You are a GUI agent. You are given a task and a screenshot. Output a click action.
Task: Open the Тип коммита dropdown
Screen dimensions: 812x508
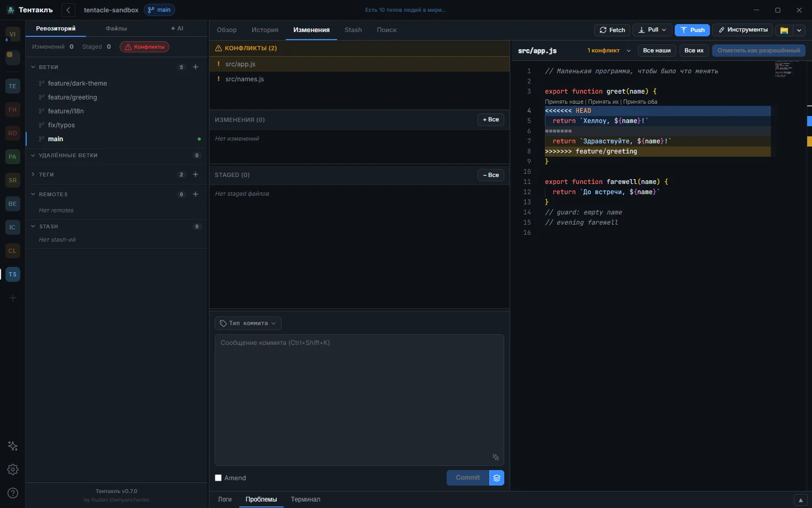tap(248, 323)
